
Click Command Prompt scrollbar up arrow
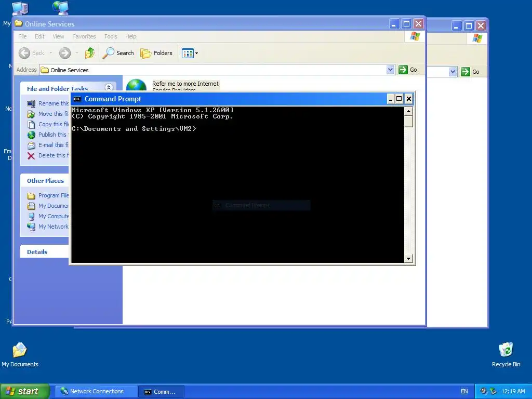pyautogui.click(x=408, y=111)
